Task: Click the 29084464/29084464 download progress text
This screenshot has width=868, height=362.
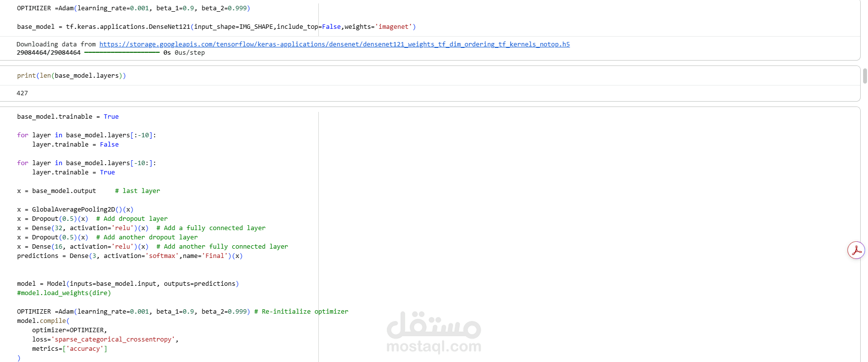Action: (48, 53)
